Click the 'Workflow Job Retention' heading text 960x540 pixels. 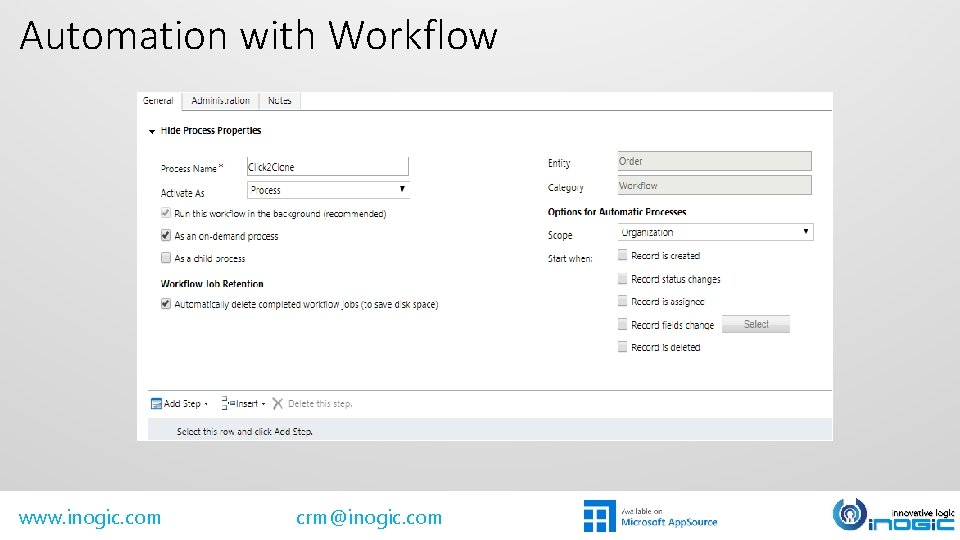point(212,283)
